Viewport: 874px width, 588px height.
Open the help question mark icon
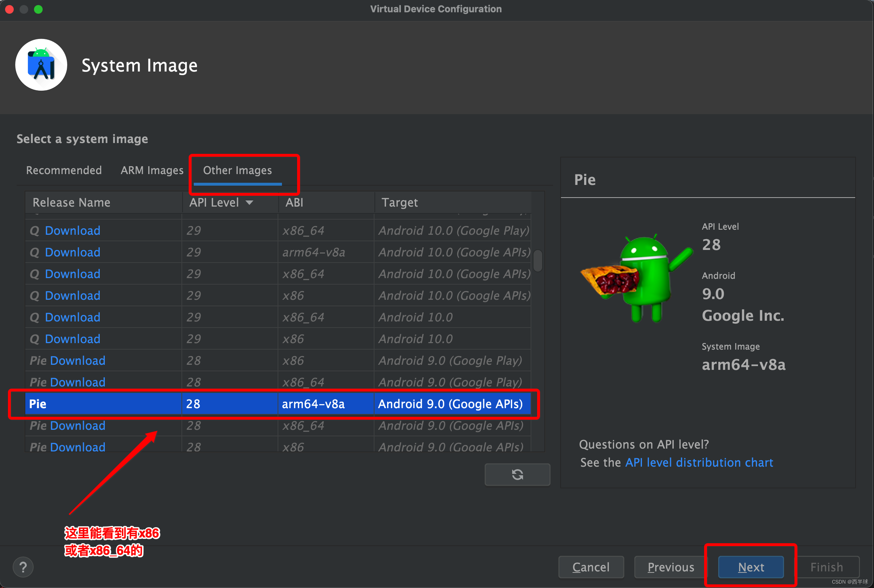click(x=23, y=567)
